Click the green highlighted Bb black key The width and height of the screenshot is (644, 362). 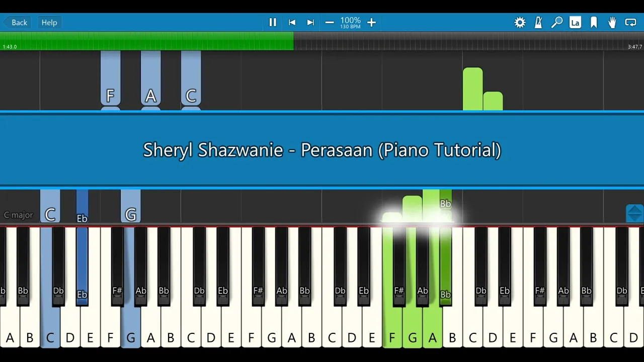click(445, 266)
